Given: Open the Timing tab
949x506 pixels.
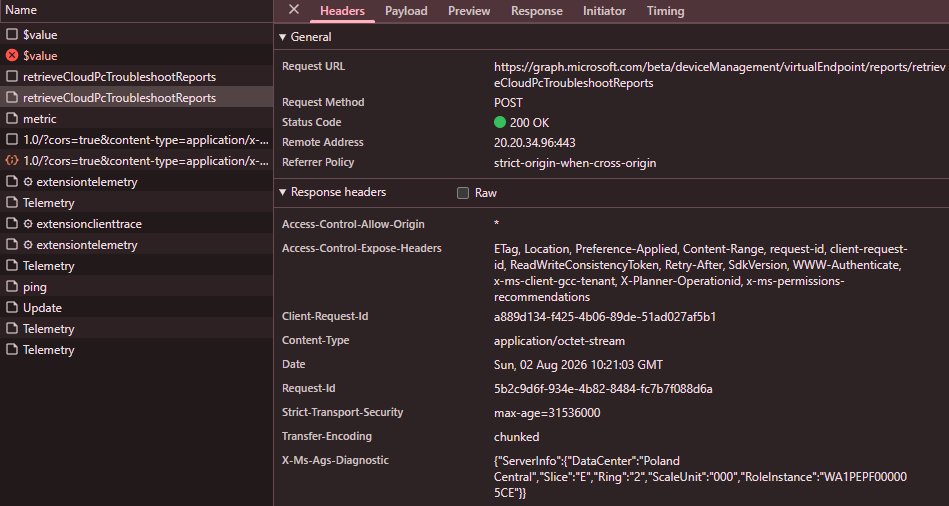Looking at the screenshot, I should 666,11.
